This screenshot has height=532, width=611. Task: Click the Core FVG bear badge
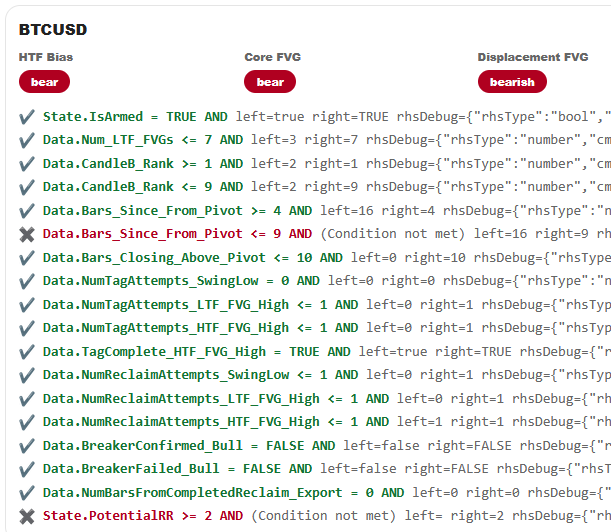point(270,82)
